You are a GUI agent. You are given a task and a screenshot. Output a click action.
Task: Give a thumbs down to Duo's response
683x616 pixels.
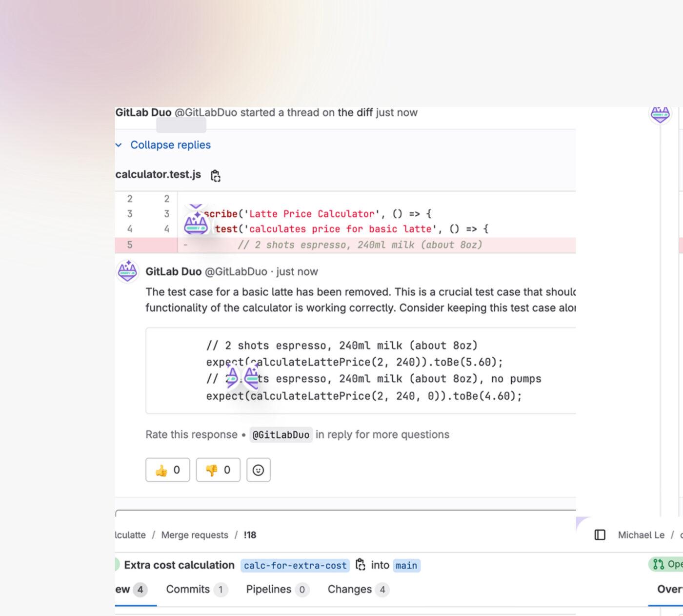(x=218, y=470)
